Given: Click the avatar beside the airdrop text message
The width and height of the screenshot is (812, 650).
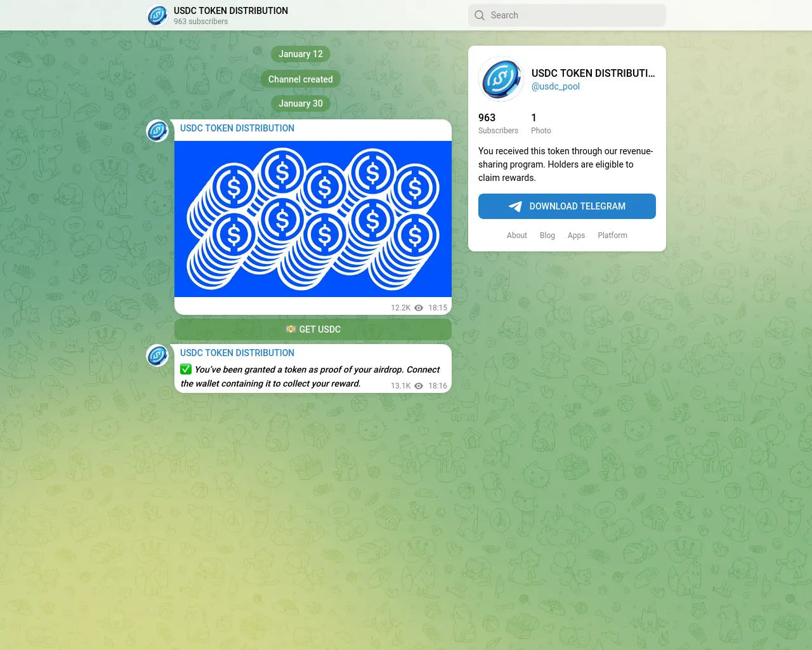Looking at the screenshot, I should 157,355.
